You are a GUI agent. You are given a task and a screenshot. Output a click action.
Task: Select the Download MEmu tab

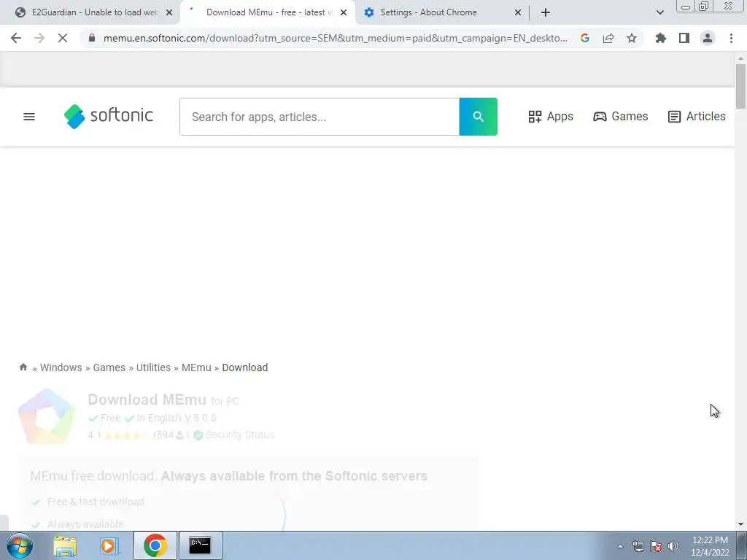click(x=268, y=12)
